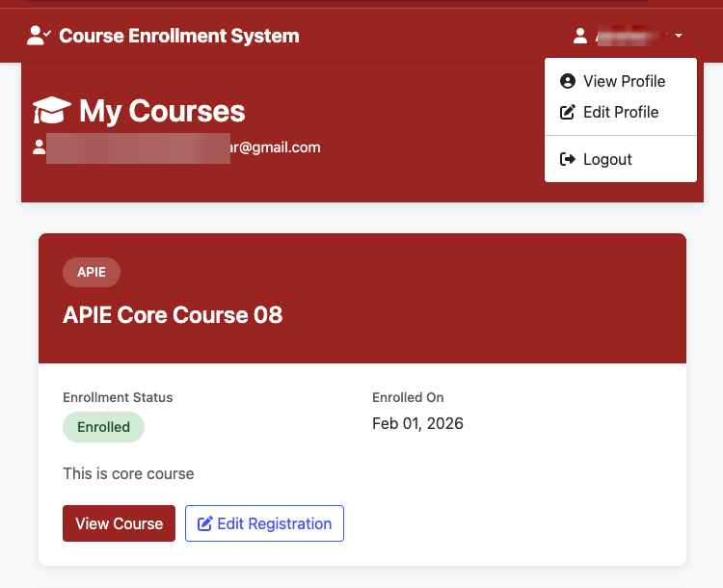Viewport: 723px width, 588px height.
Task: Select View Profile from the dropdown
Action: point(620,81)
